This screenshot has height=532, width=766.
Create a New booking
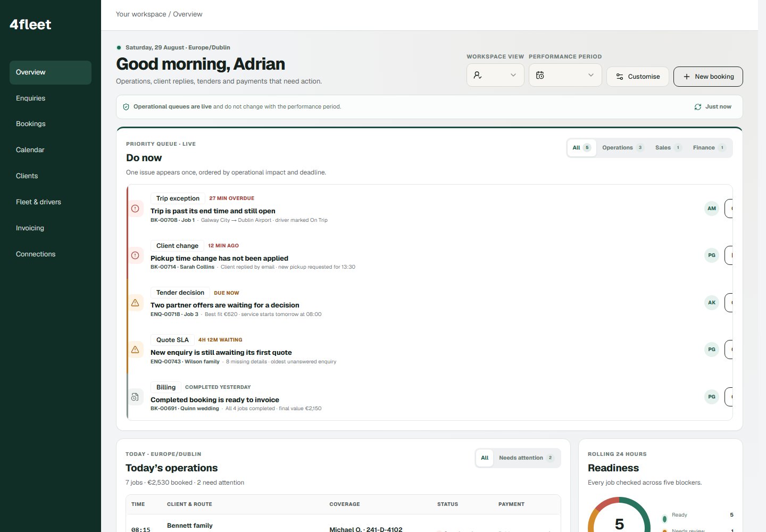click(x=708, y=77)
